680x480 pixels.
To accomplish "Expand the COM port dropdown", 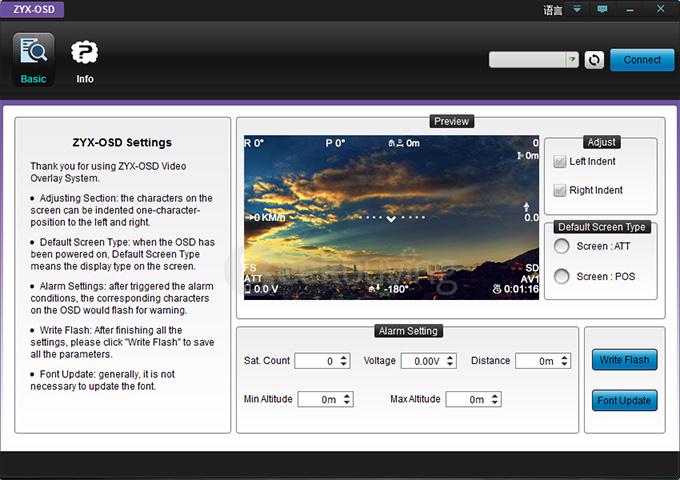I will coord(572,60).
